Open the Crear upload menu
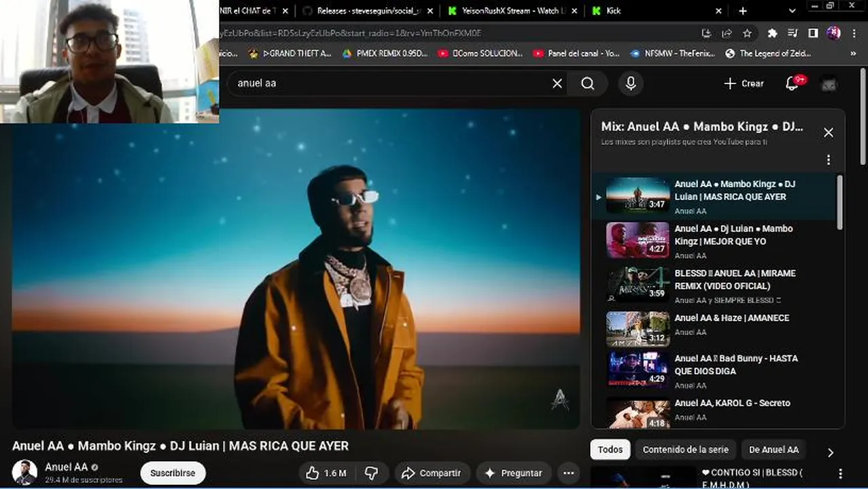This screenshot has height=489, width=868. [744, 84]
